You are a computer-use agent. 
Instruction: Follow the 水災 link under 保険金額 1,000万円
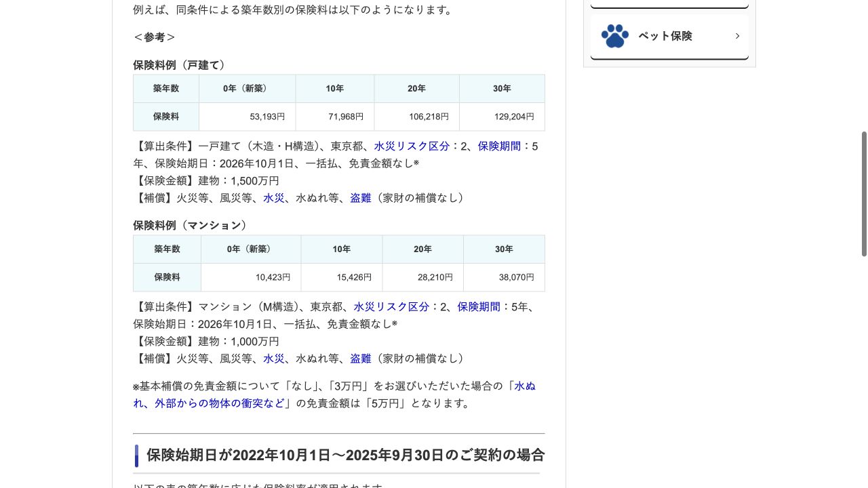pos(274,359)
